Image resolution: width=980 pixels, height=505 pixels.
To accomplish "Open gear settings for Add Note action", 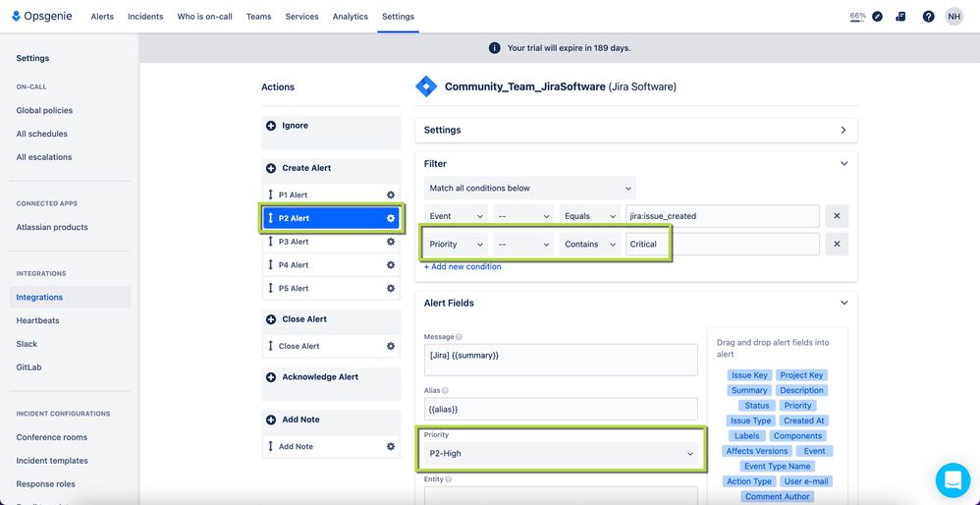I will (391, 447).
